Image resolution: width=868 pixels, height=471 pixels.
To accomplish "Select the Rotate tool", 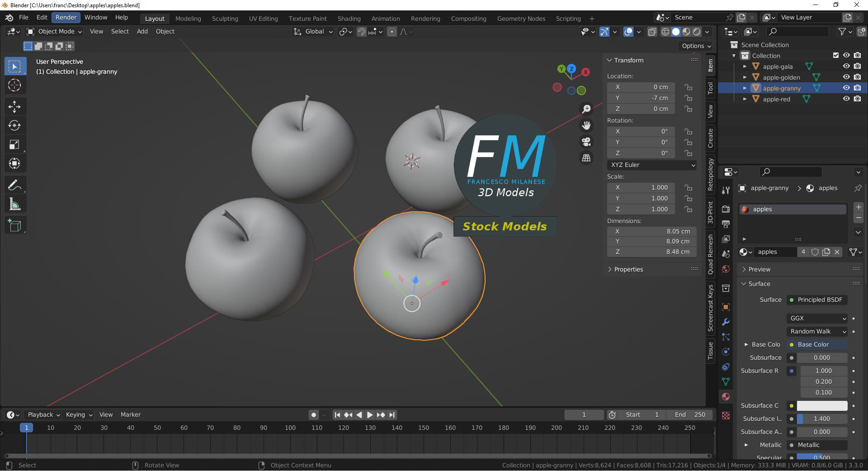I will [15, 125].
